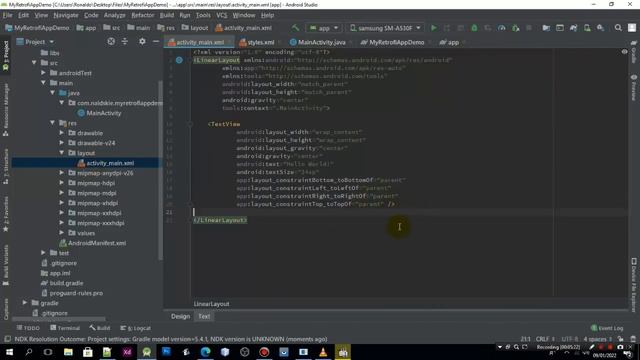
Task: Open the samsung SM-A530F device dropdown
Action: pos(386,28)
